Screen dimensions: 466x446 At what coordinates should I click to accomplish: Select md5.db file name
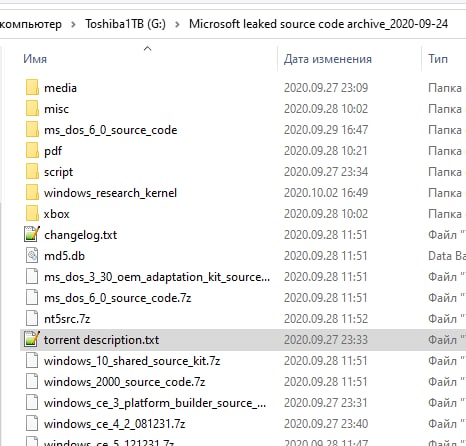(64, 256)
